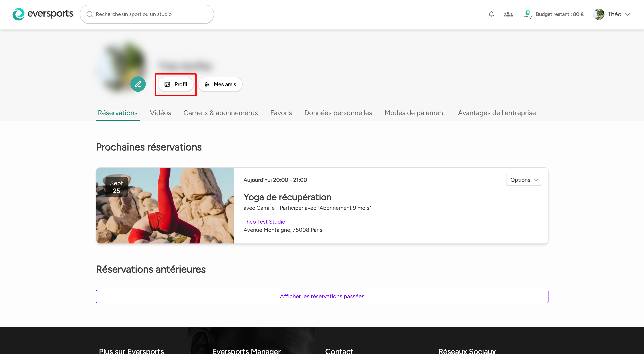Select the Modes de paiement tab
The image size is (644, 354).
point(415,113)
